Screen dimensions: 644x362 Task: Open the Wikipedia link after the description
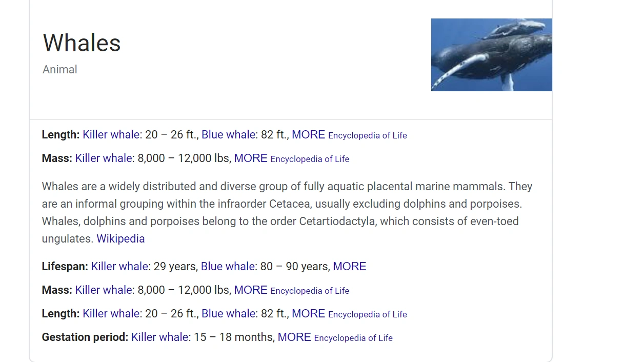point(120,239)
